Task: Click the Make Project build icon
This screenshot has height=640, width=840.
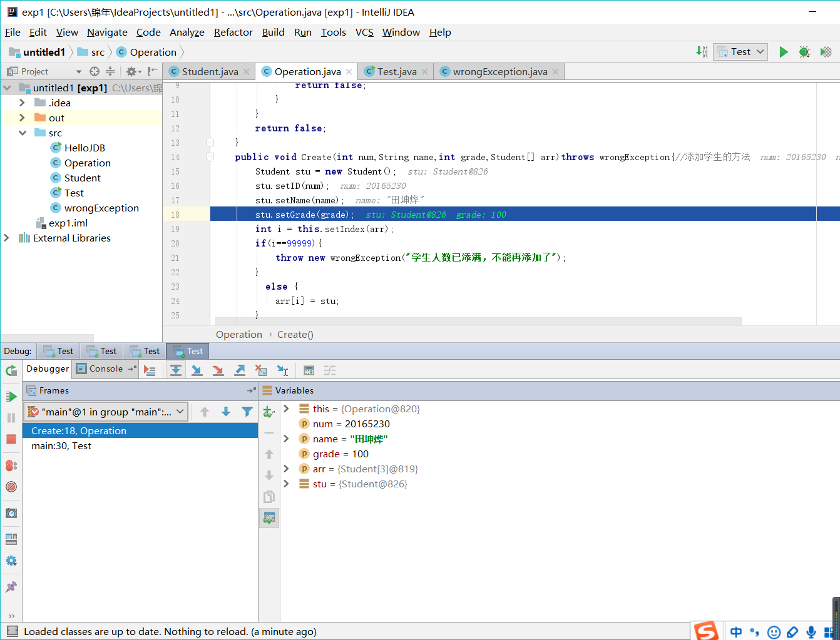Action: (x=702, y=52)
